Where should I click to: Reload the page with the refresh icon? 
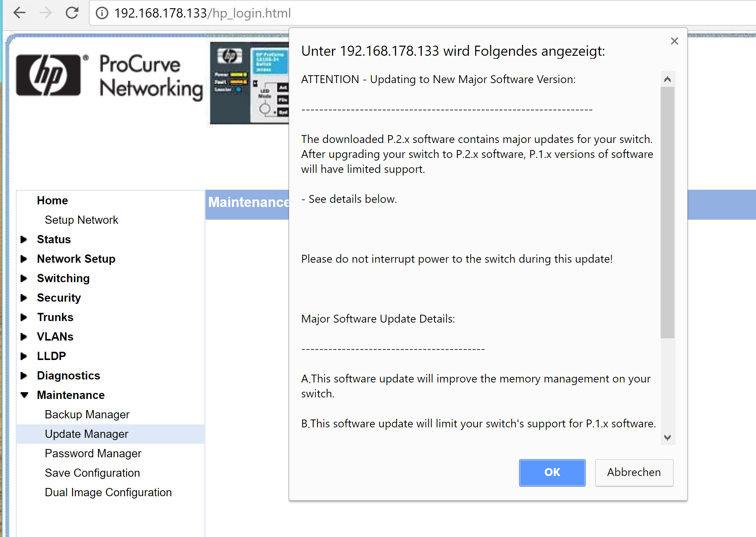click(72, 13)
